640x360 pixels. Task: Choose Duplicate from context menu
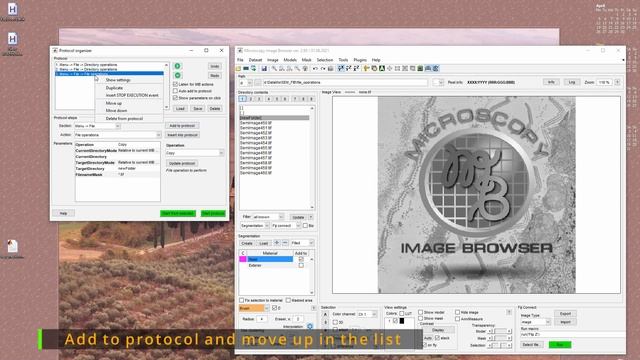point(114,88)
